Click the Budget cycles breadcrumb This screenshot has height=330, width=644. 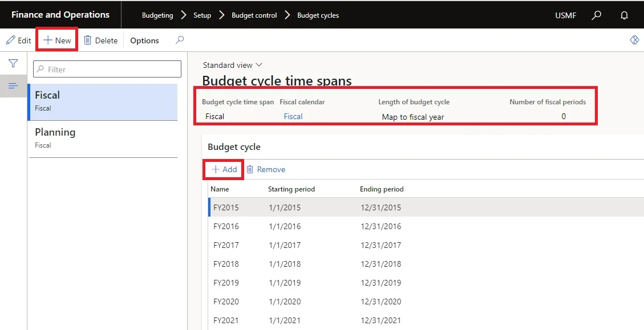(318, 15)
